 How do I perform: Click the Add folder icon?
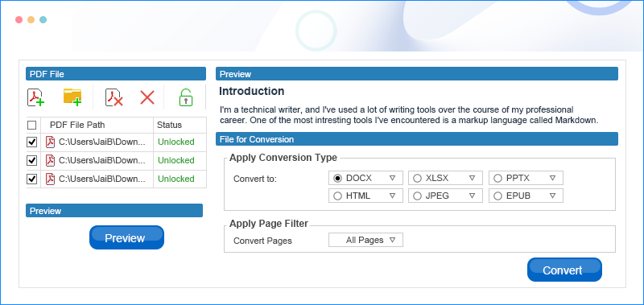72,97
